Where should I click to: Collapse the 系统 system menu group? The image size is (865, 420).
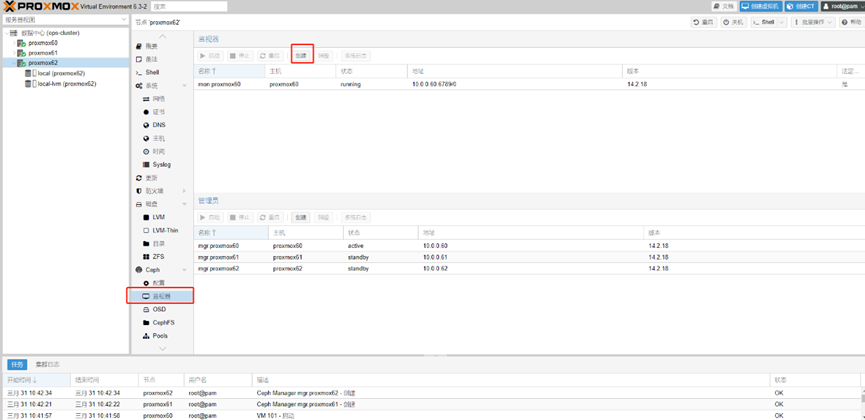coord(184,86)
